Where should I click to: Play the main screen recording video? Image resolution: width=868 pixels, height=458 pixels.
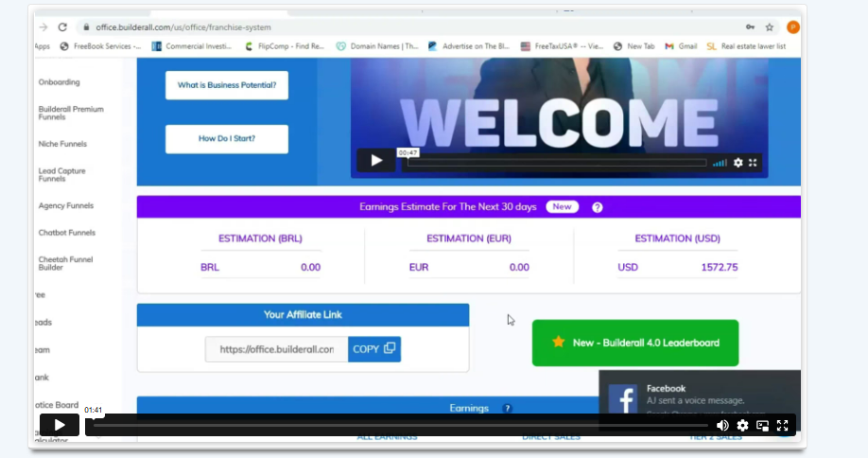60,425
